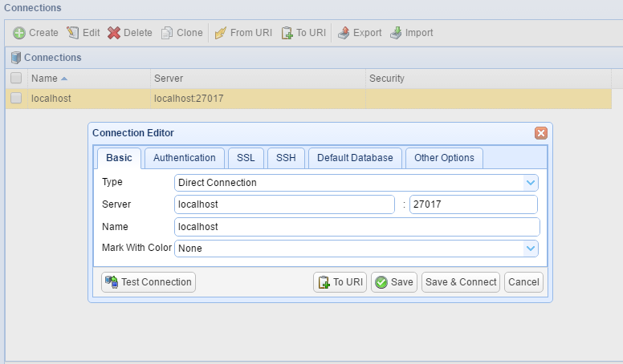
Task: Click To URI button in Connection Editor
Action: pyautogui.click(x=340, y=282)
